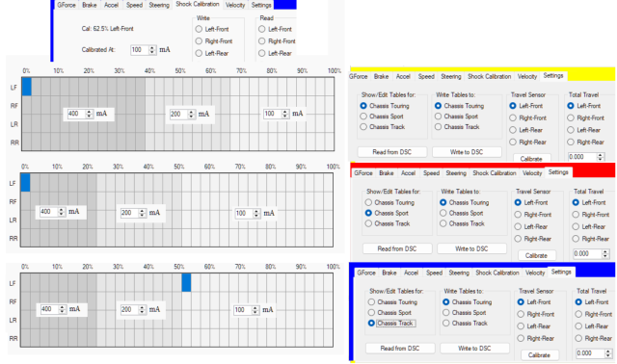
Task: Select Write Left-Front radio in top panel
Action: (199, 29)
